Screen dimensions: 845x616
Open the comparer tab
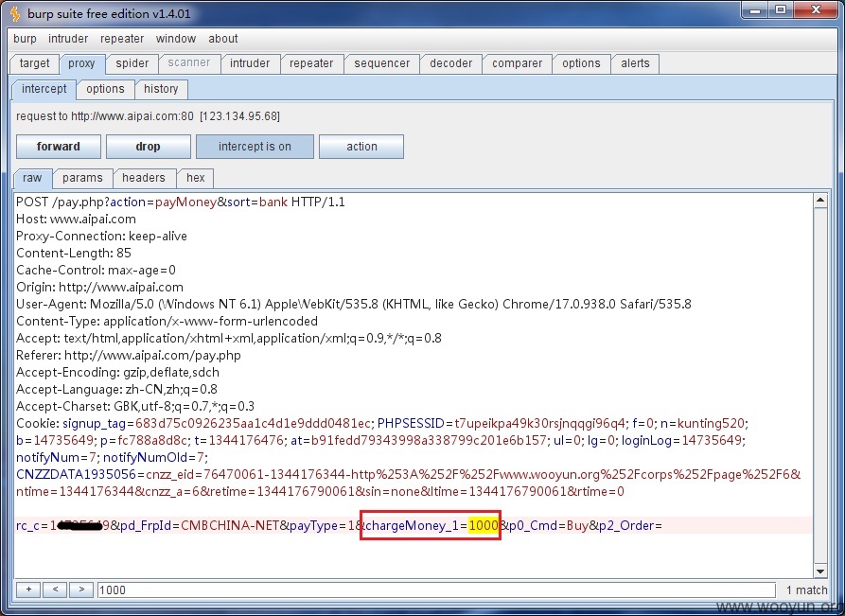(x=518, y=63)
